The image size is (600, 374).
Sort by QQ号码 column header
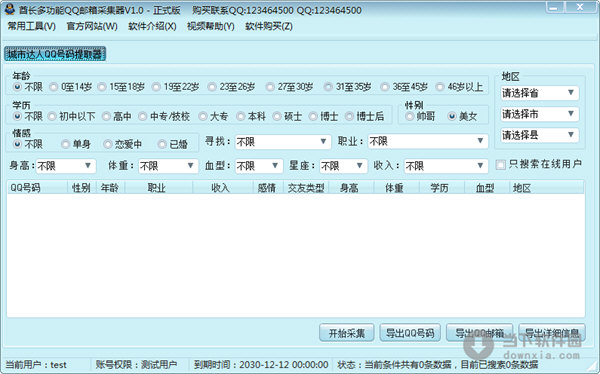coord(37,188)
